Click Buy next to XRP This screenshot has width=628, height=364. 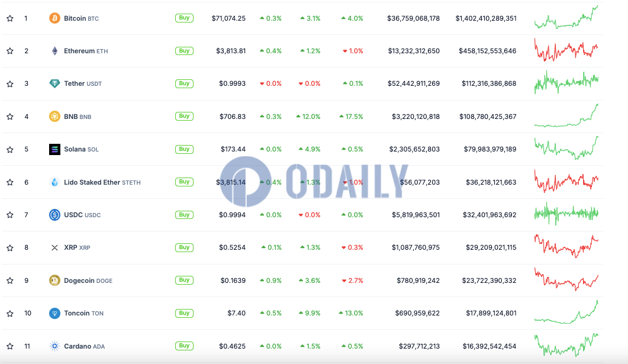pos(184,247)
